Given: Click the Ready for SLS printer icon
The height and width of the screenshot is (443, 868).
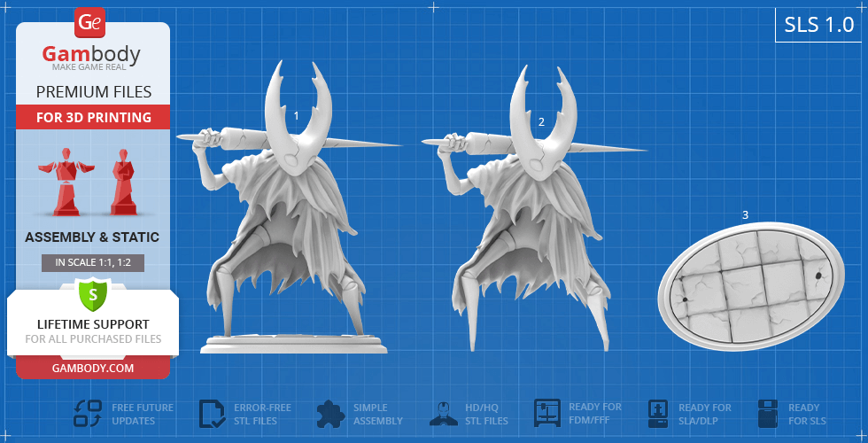Looking at the screenshot, I should tap(770, 414).
